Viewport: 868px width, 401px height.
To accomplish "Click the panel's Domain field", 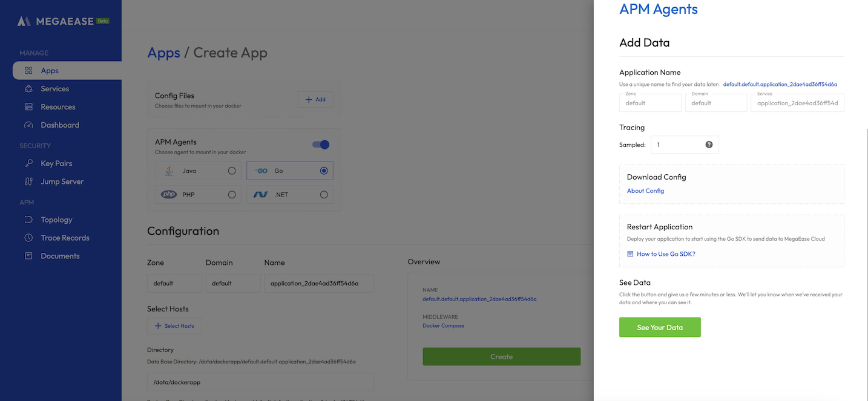I will [x=716, y=103].
